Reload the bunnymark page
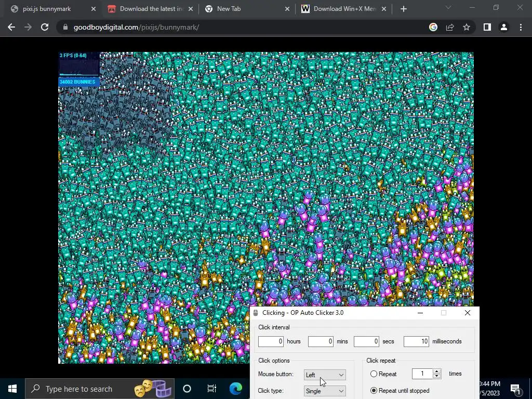The height and width of the screenshot is (399, 532). coord(45,27)
